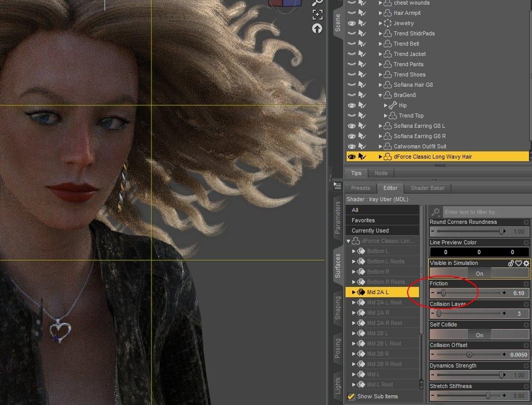Click the Mid 2B L surface material icon

[361, 334]
